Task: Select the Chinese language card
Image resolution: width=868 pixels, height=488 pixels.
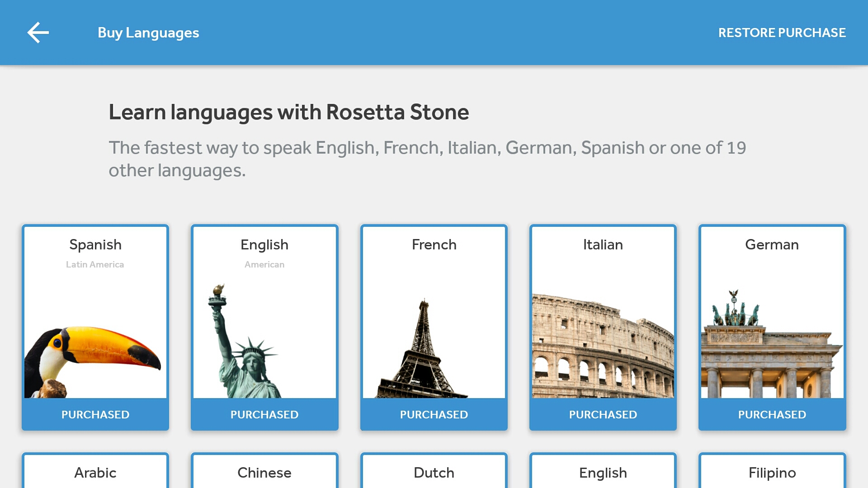Action: click(264, 473)
